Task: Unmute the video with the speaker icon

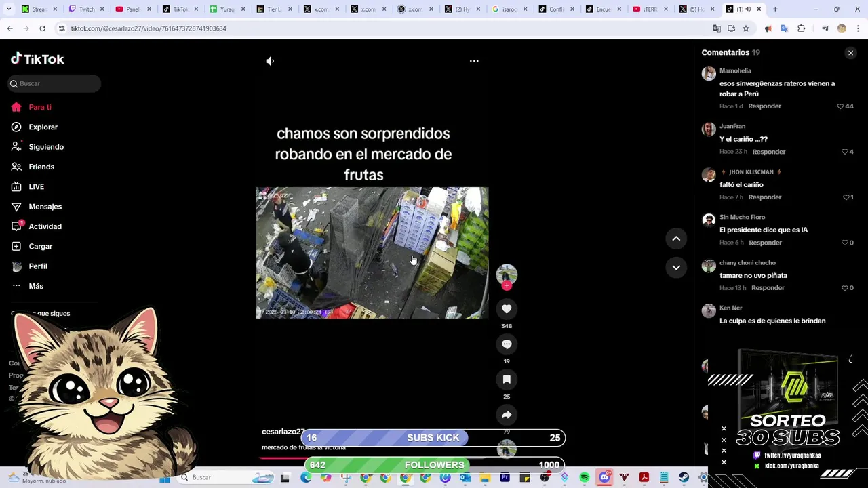Action: coord(270,61)
